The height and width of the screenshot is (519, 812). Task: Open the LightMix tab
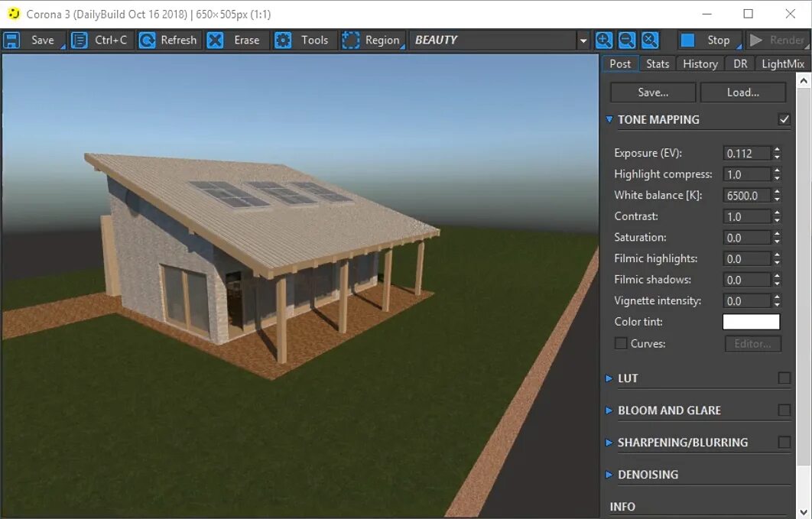[x=782, y=63]
